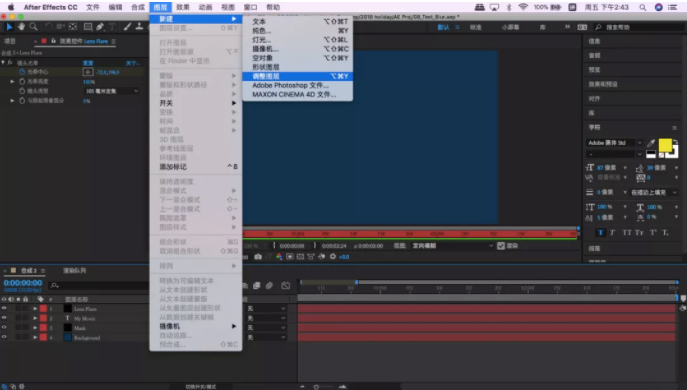687x390 pixels.
Task: Select the Pen tool
Action: [x=100, y=27]
